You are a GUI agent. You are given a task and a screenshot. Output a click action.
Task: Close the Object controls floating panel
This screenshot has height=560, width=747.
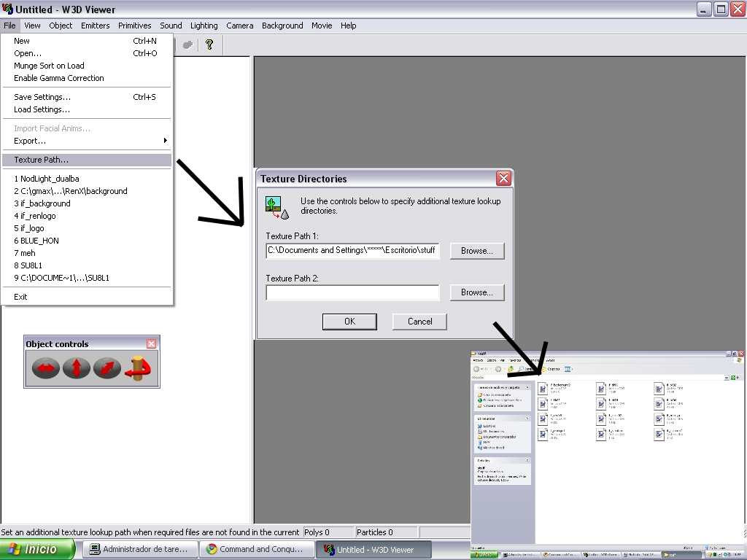point(151,343)
